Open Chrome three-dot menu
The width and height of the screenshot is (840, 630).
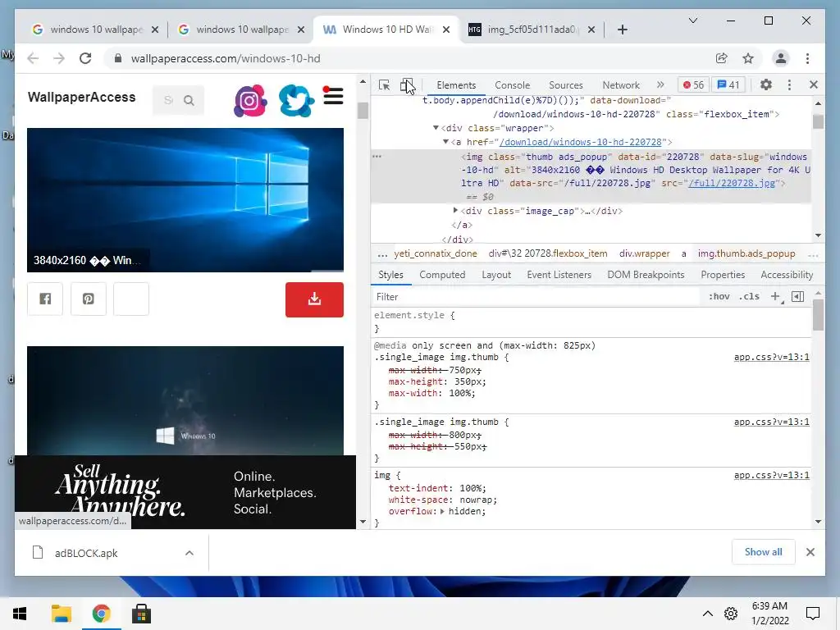(807, 58)
